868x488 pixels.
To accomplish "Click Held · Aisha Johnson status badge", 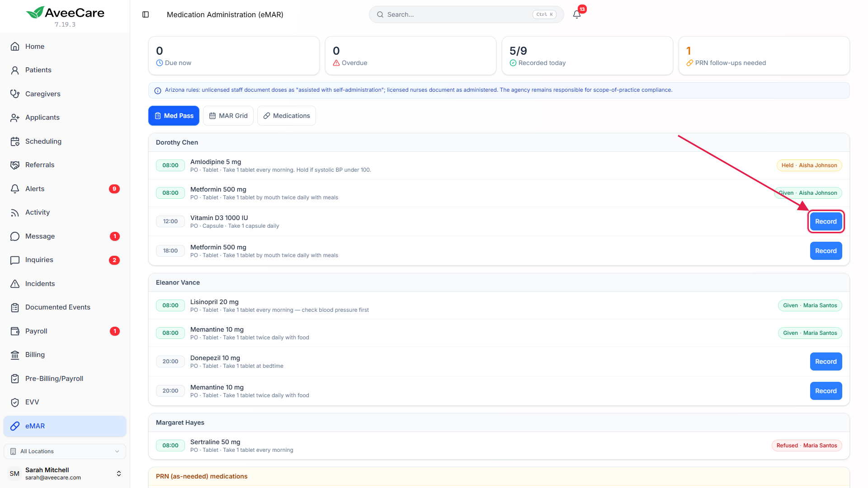I will point(809,165).
